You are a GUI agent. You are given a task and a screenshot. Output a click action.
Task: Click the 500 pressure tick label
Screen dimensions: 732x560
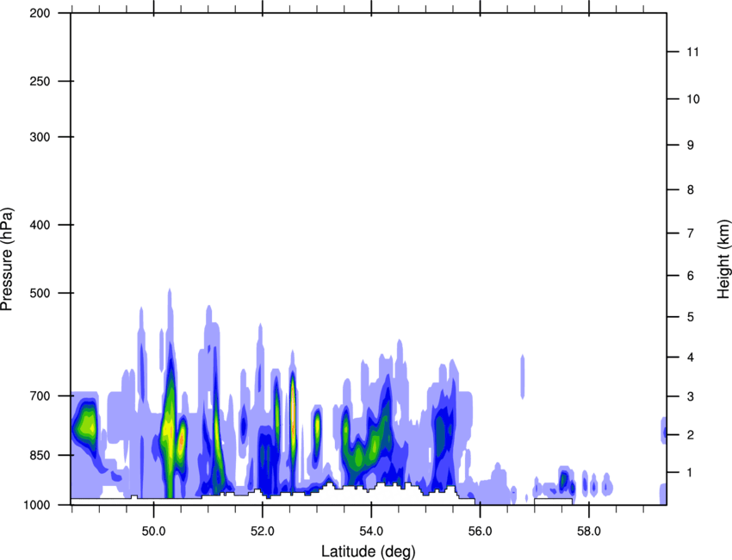point(40,293)
